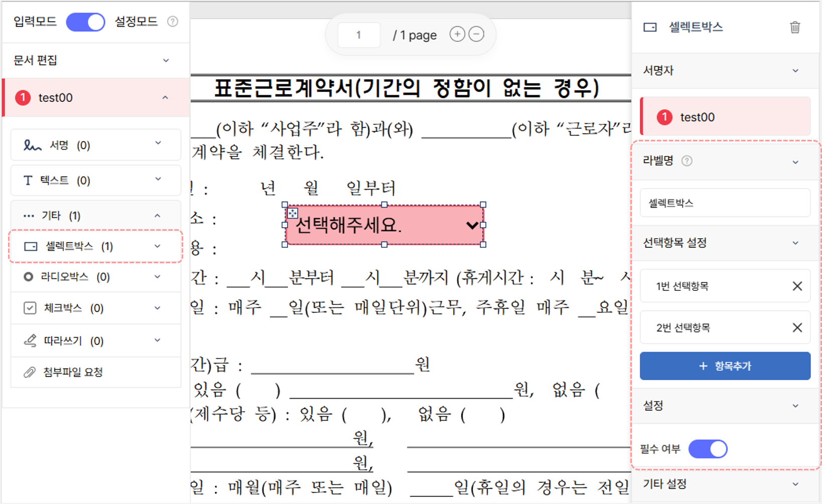Toggle the 필수 여부 switch

coord(708,449)
